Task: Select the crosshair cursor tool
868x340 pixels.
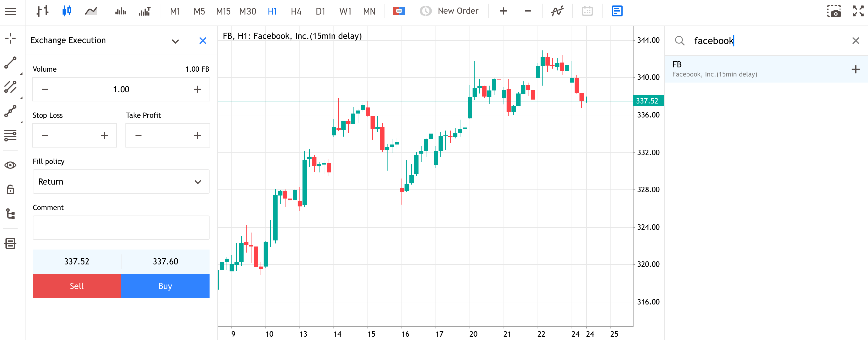Action: [10, 39]
